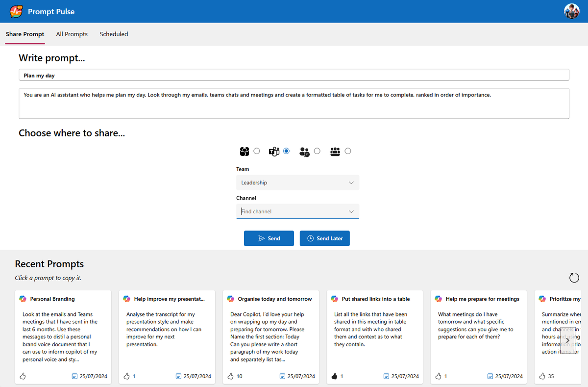Select the group chat radio button

[x=317, y=151]
